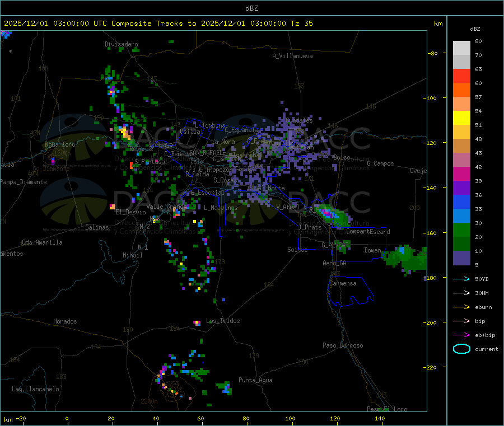
Task: Click the cyan current ellipse legend icon
Action: tap(461, 349)
